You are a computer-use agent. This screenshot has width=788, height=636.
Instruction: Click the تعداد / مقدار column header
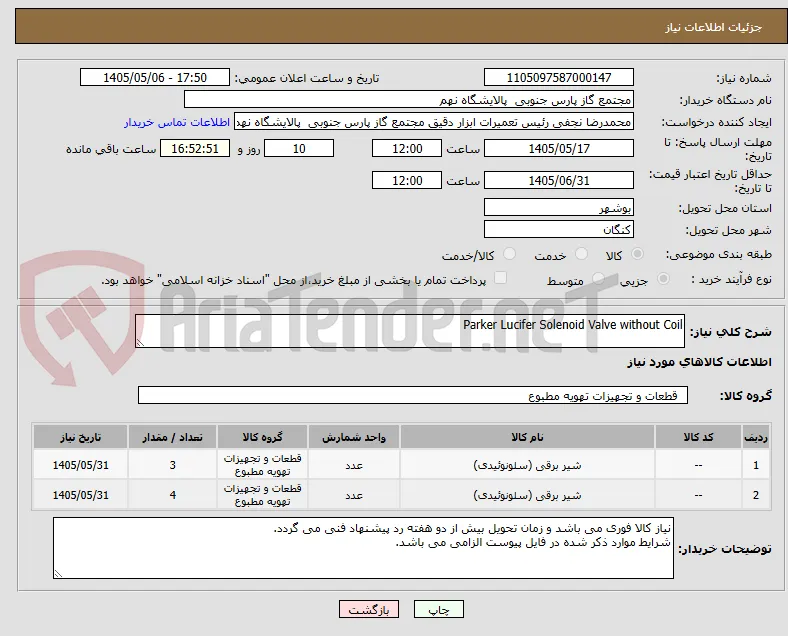pos(172,437)
